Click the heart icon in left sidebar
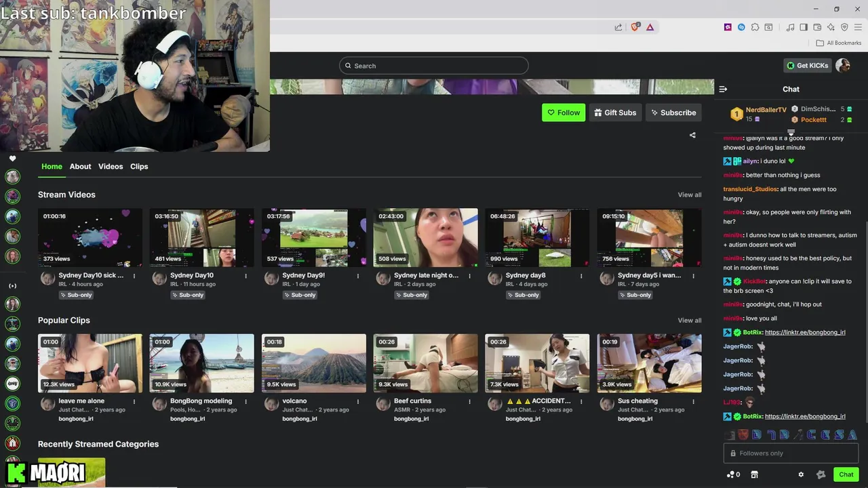Image resolution: width=868 pixels, height=488 pixels. coord(12,159)
